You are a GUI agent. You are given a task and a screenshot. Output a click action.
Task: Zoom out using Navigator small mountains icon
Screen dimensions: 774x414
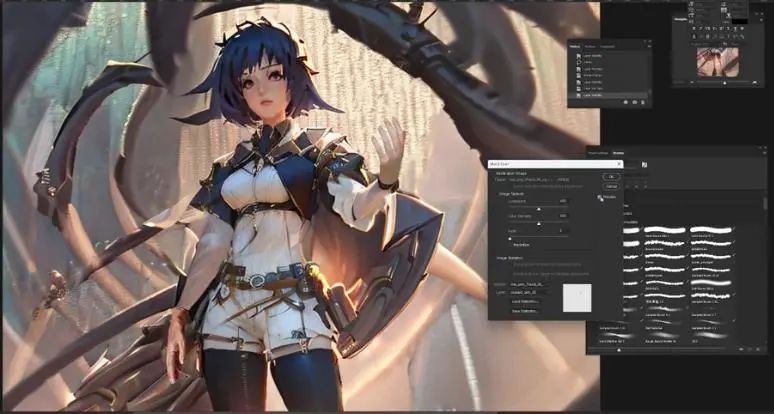pos(691,83)
